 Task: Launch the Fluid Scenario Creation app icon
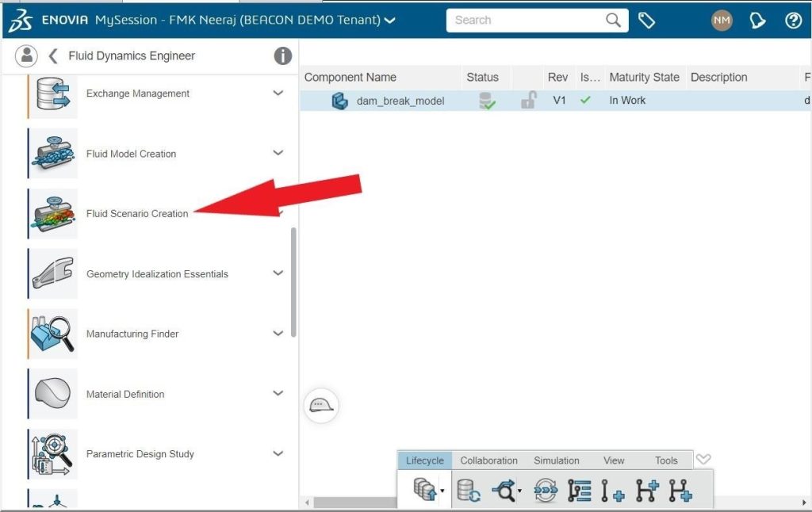(53, 213)
